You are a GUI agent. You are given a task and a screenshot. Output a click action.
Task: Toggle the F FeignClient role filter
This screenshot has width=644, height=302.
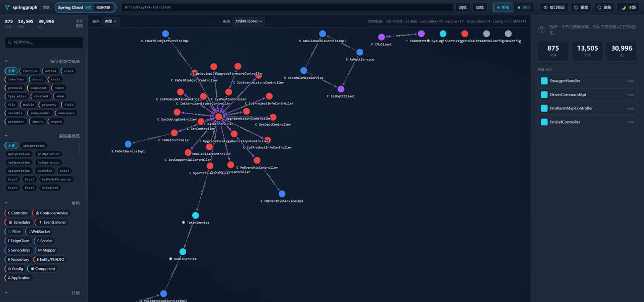(19, 241)
